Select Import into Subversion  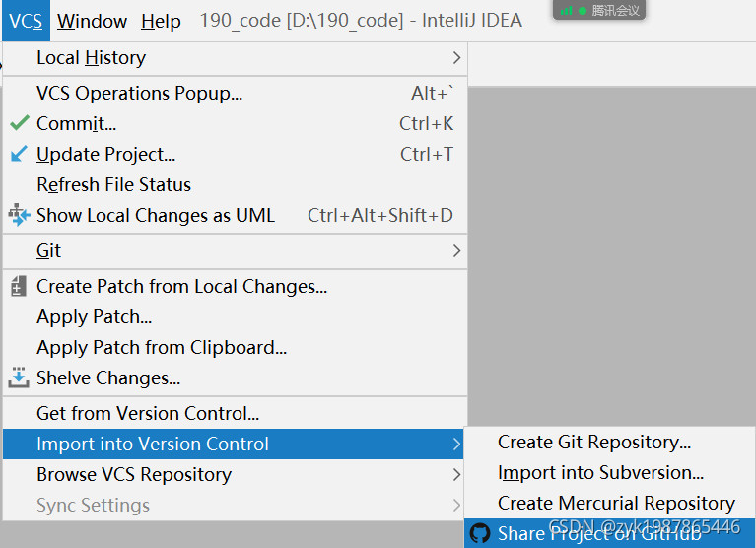(610, 472)
